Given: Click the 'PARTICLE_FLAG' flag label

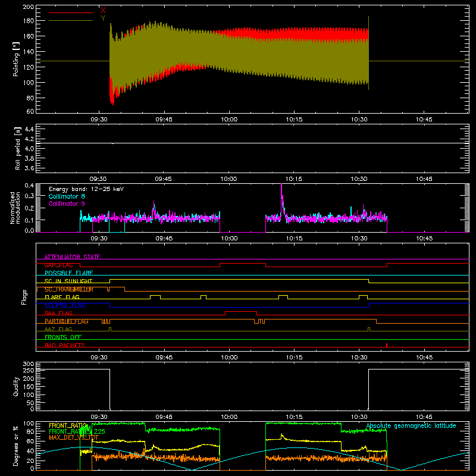Looking at the screenshot, I should click(x=67, y=321).
